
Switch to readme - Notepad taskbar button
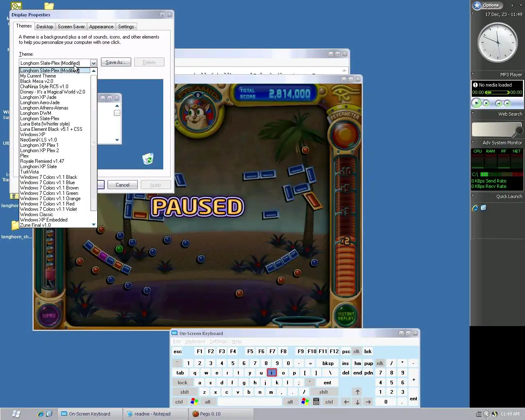(x=155, y=414)
